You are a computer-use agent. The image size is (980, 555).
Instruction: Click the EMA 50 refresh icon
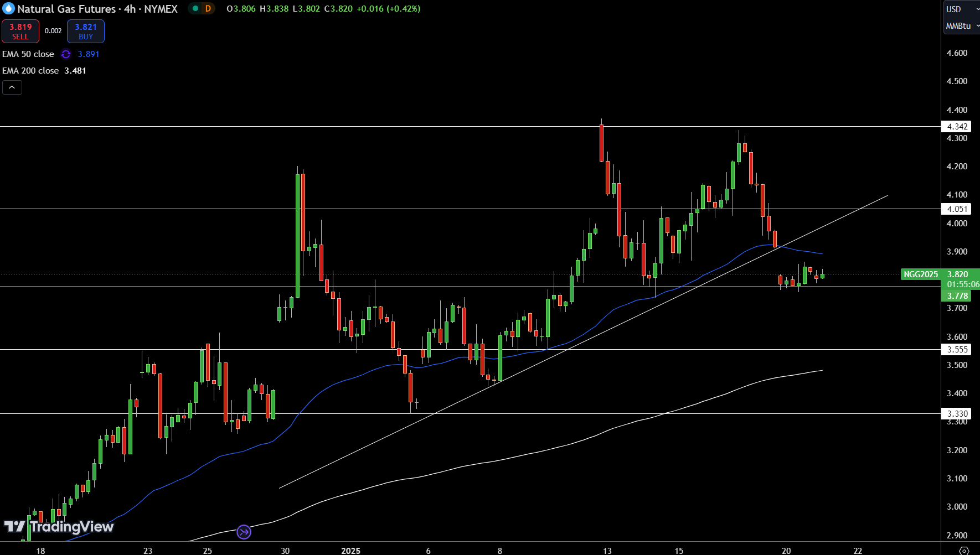[66, 54]
